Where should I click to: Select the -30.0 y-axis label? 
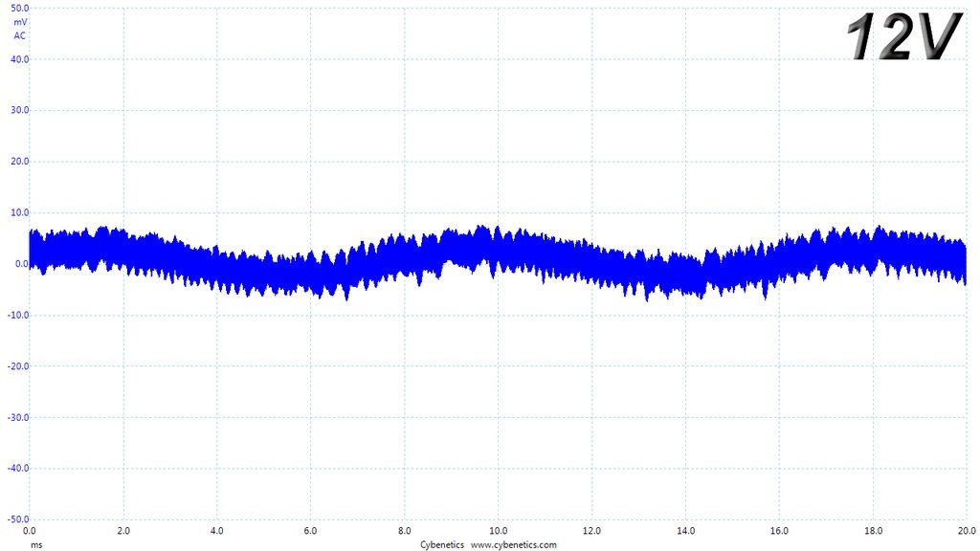click(18, 417)
